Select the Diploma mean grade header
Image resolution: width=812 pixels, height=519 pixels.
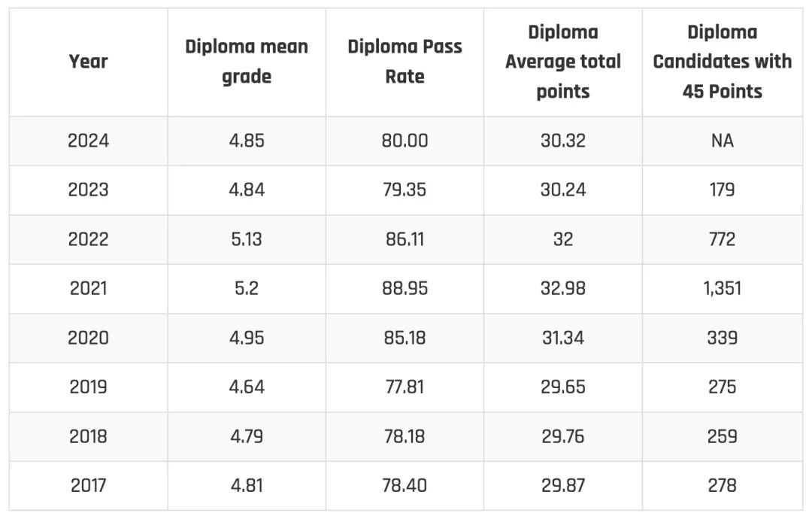247,62
